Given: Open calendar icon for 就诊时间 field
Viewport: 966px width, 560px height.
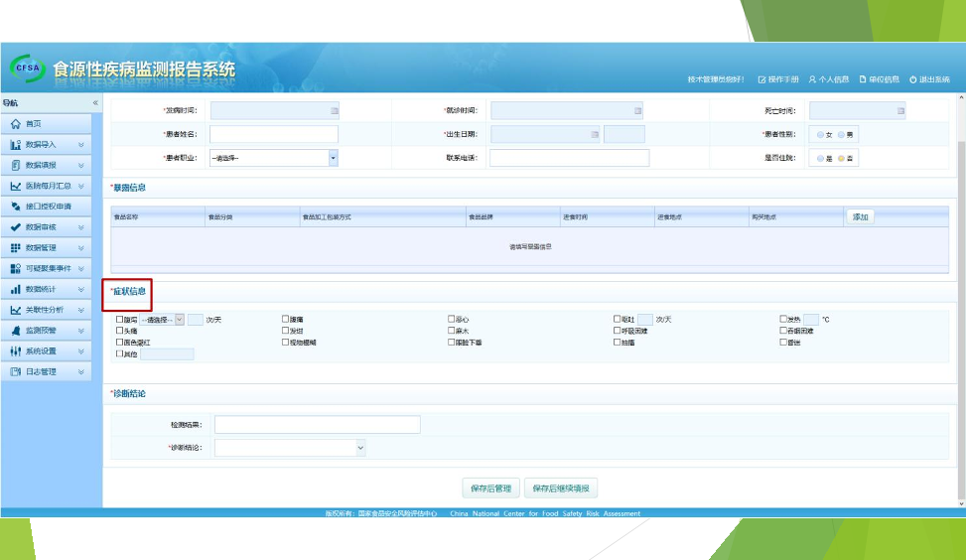Looking at the screenshot, I should pyautogui.click(x=637, y=110).
